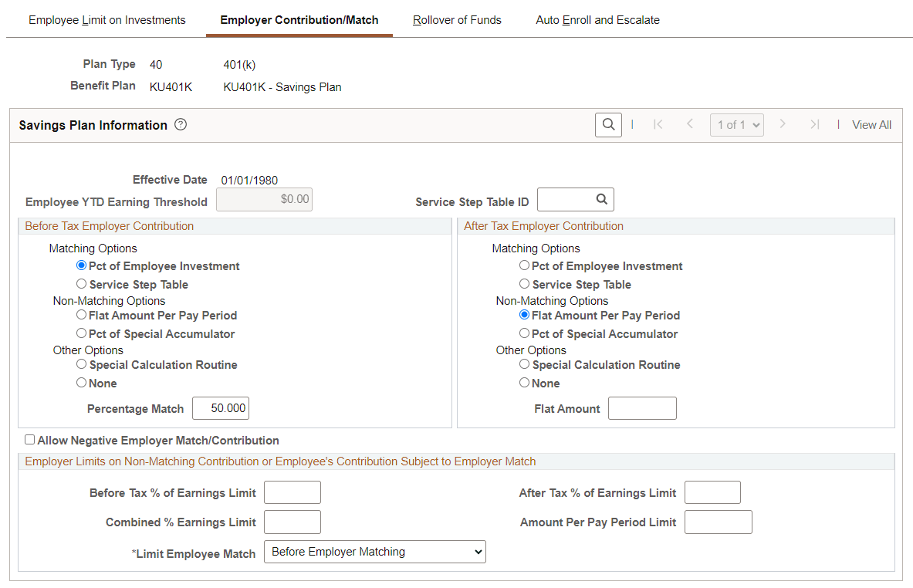913x588 pixels.
Task: Select Service Step Table under Before Tax matching options
Action: pos(81,283)
